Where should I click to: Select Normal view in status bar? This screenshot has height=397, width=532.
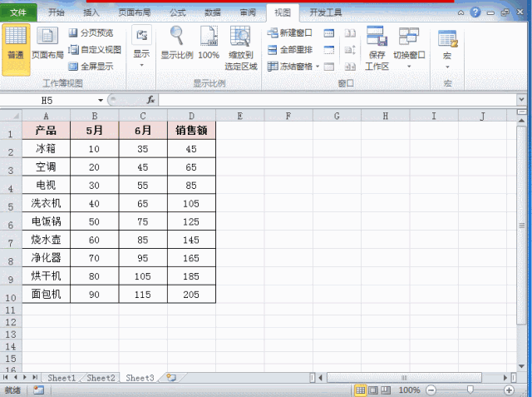(360, 390)
